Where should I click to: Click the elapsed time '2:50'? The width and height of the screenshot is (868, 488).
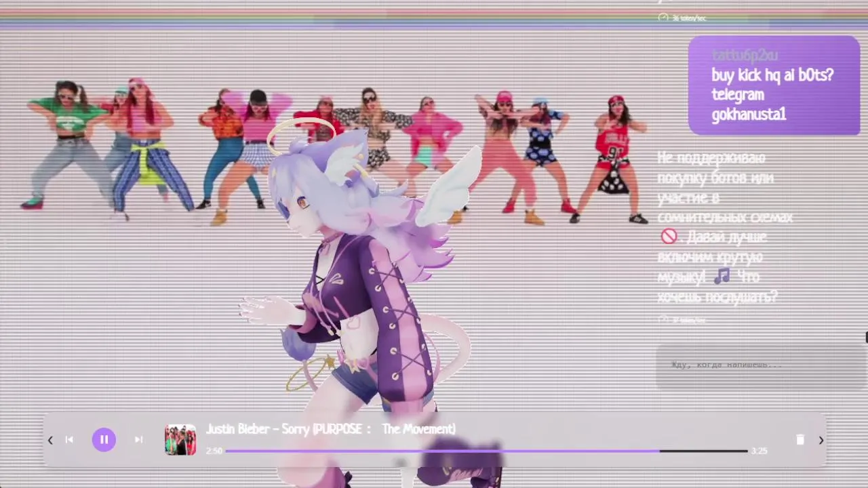214,451
